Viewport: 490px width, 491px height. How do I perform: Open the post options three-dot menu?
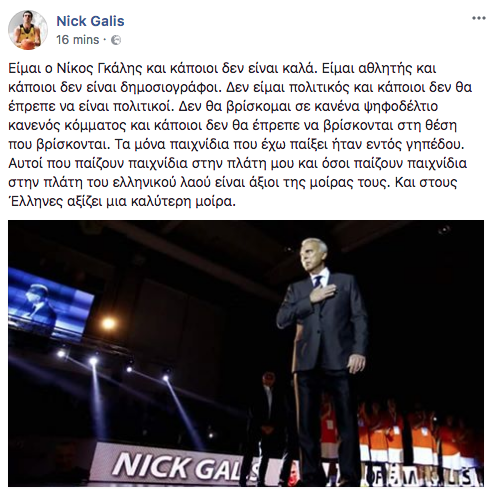[x=478, y=18]
